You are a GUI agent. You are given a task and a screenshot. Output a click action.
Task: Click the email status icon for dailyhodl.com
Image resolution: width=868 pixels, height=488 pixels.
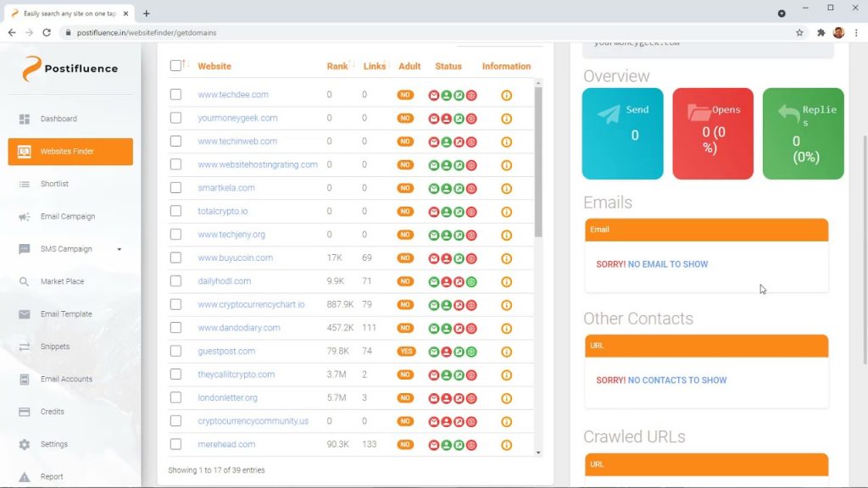point(434,281)
